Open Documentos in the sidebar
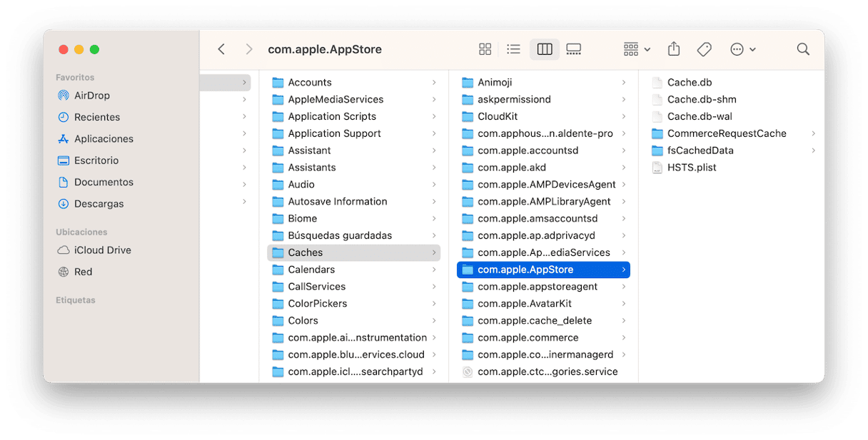The width and height of the screenshot is (868, 440). tap(94, 182)
